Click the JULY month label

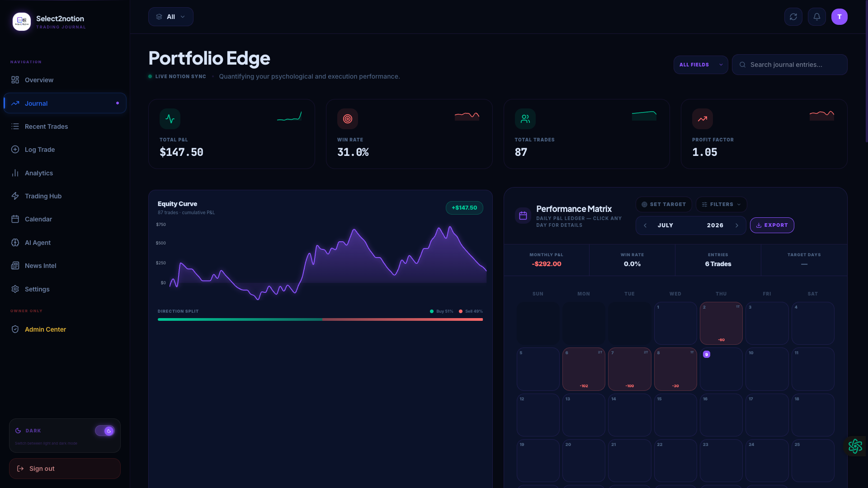[x=665, y=225]
